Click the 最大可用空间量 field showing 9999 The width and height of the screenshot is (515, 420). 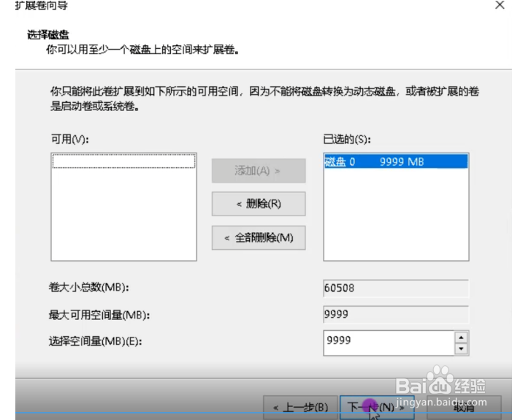pos(396,314)
